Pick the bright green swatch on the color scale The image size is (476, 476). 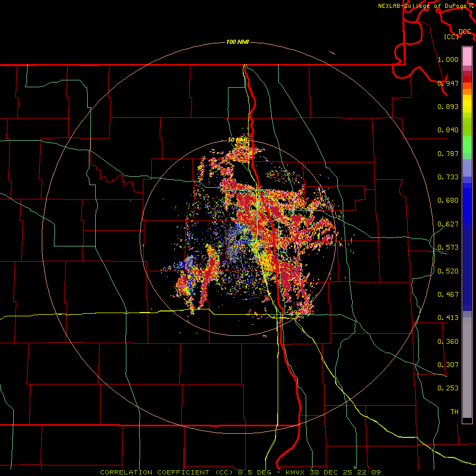pos(467,144)
